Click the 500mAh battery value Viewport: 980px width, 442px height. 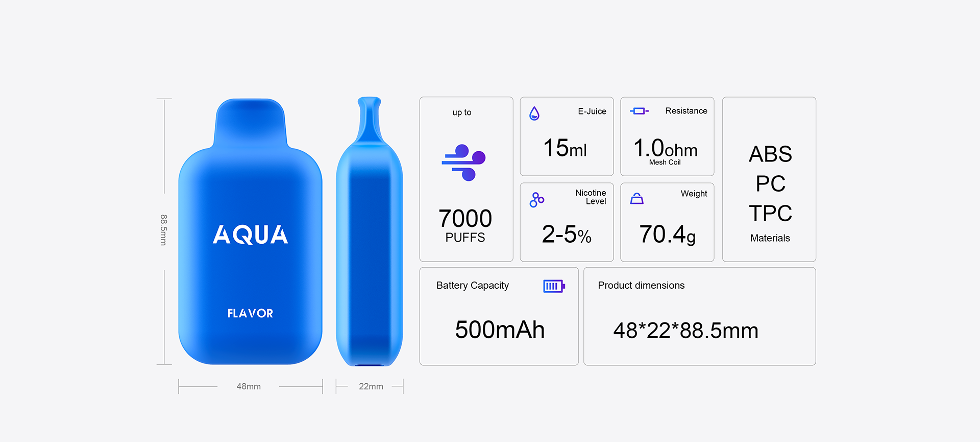pos(500,330)
